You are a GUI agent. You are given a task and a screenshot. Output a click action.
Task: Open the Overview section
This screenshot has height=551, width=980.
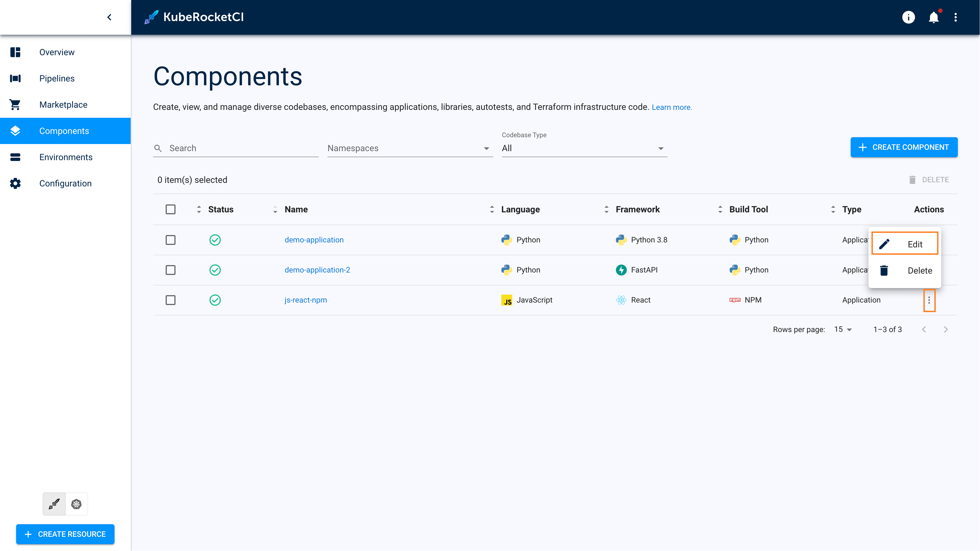[x=57, y=52]
